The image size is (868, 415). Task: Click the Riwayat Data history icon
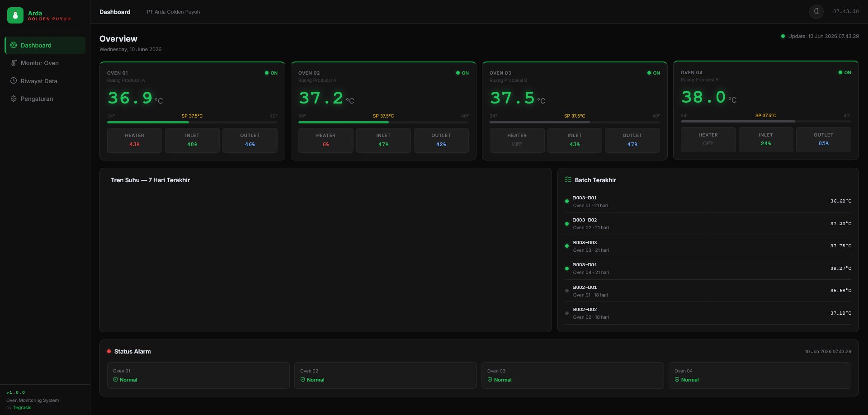click(x=14, y=80)
